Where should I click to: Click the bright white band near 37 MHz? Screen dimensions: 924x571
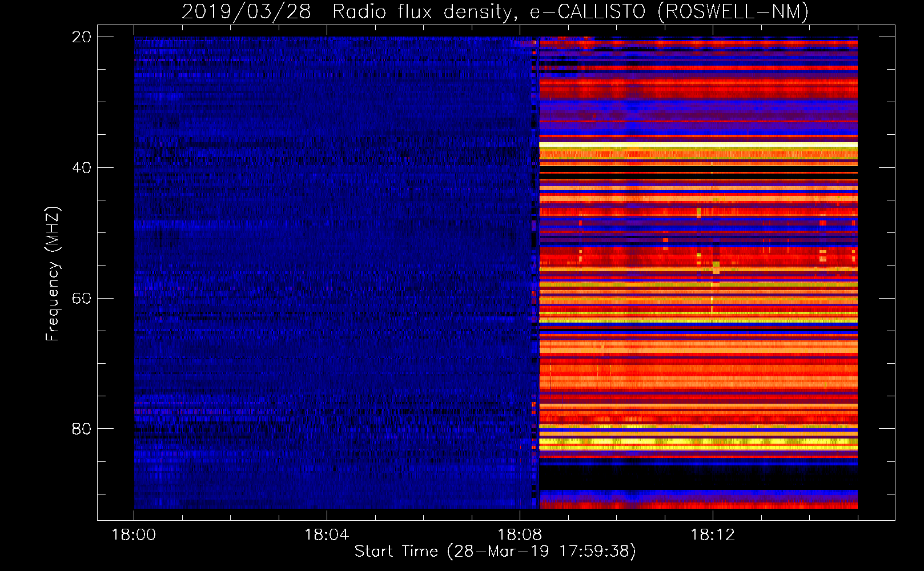(x=698, y=145)
